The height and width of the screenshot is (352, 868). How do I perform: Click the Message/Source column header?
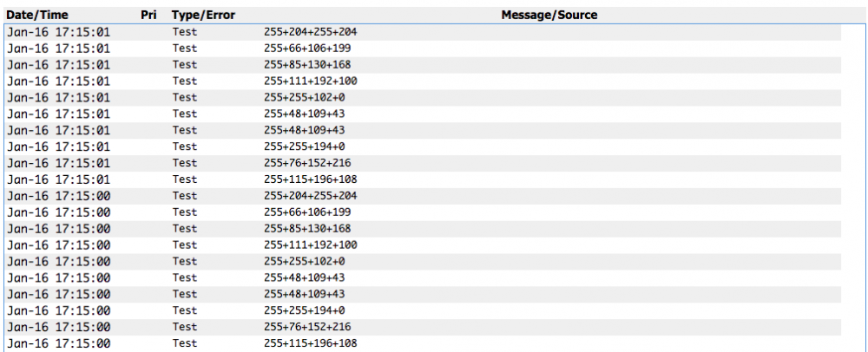[549, 16]
